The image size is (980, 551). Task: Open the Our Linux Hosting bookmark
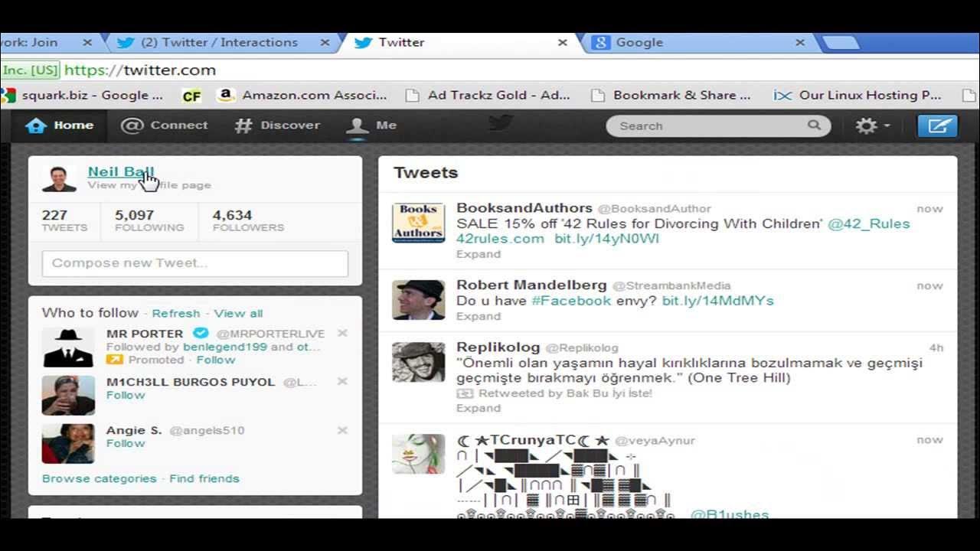(x=857, y=96)
